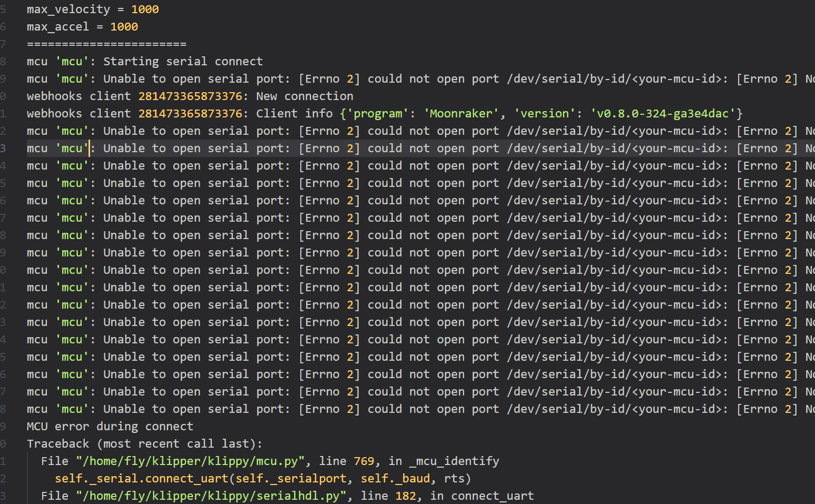Open the klippy/serialhdl.py file path

pyautogui.click(x=211, y=496)
